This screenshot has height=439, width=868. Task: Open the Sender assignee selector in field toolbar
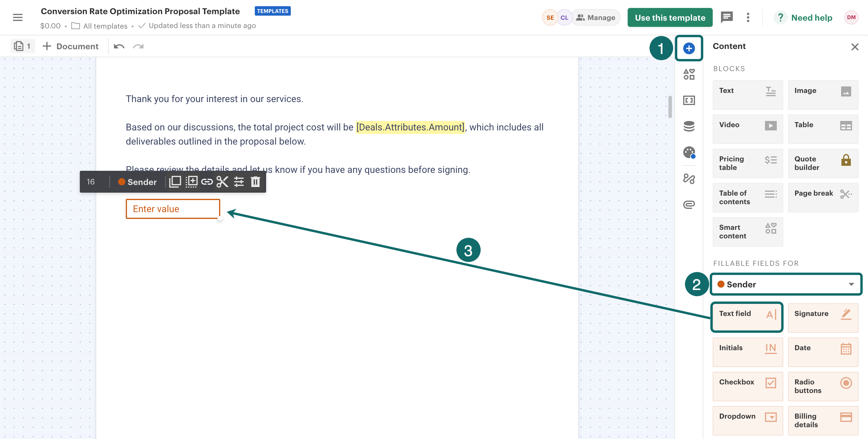[138, 182]
